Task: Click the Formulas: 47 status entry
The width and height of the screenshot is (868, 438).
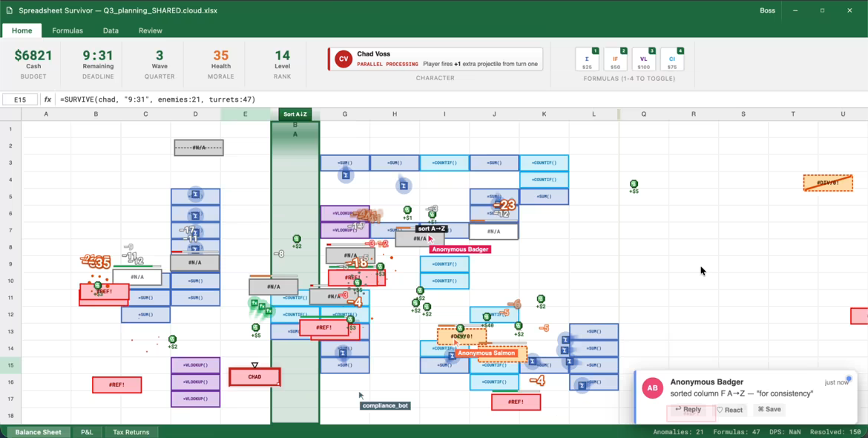Action: 737,432
